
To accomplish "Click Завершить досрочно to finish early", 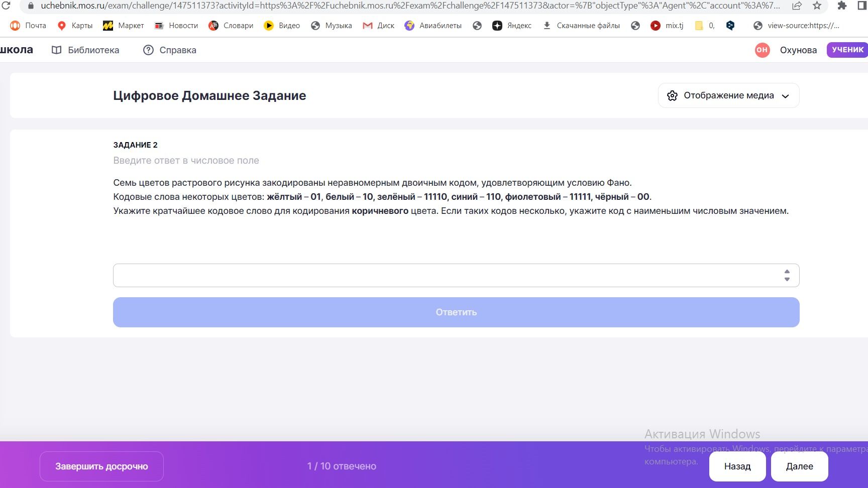I will point(101,466).
